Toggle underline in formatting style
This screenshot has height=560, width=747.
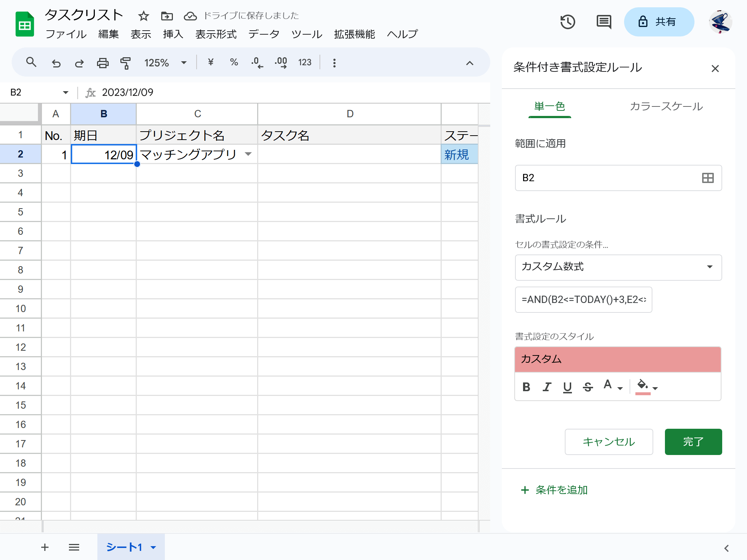point(567,387)
